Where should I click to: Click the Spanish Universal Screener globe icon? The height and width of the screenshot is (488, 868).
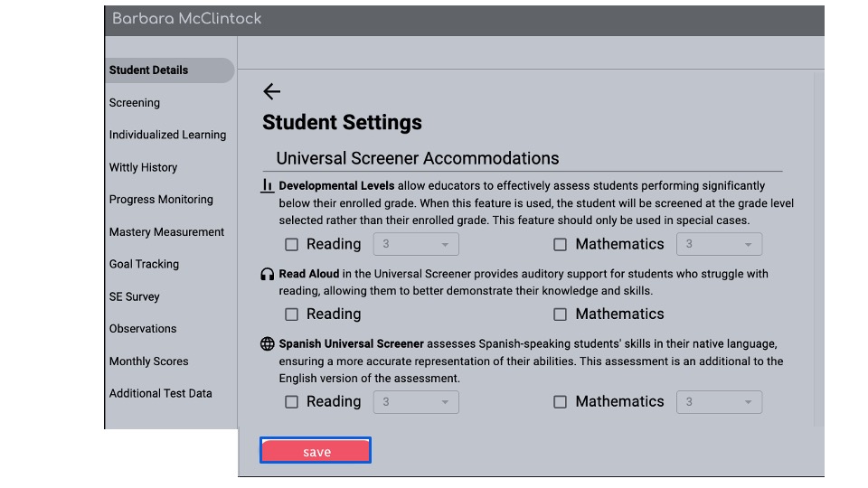(267, 344)
